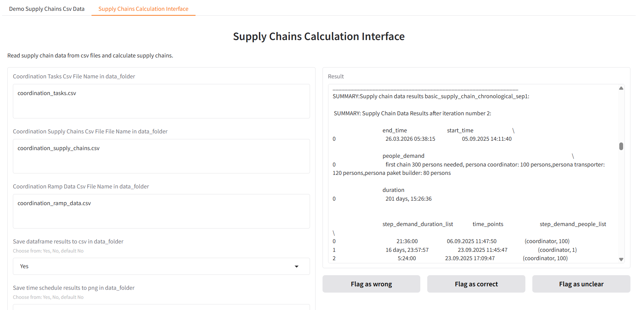644x310 pixels.
Task: Open the Demo Supply Chains Csv Data tab
Action: tap(47, 9)
